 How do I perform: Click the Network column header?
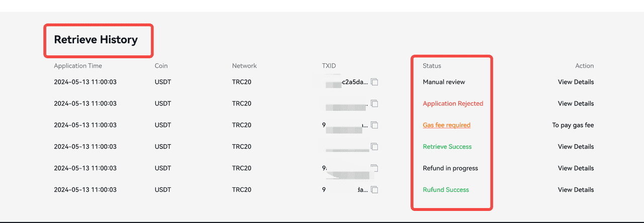coord(244,66)
